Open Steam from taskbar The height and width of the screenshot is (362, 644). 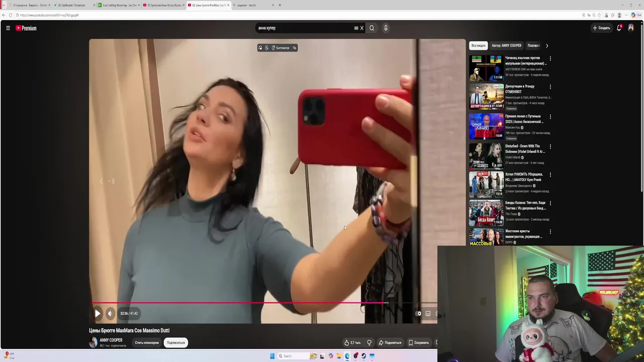tap(364, 356)
